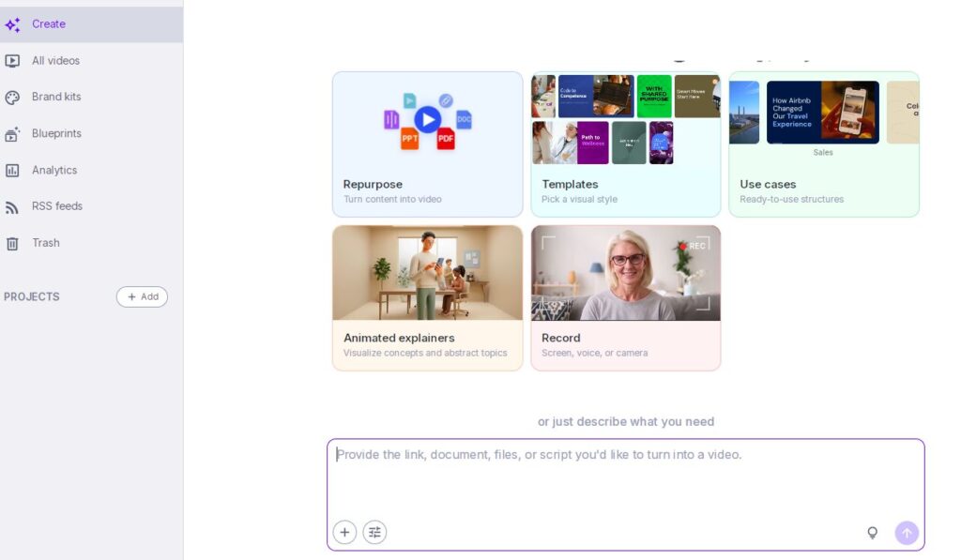Viewport: 961px width, 560px height.
Task: Open the Templates card
Action: coord(626,144)
